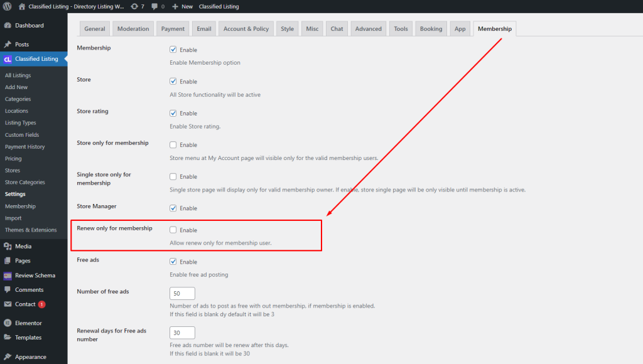Open Settings submenu link
The image size is (643, 364).
coord(15,195)
